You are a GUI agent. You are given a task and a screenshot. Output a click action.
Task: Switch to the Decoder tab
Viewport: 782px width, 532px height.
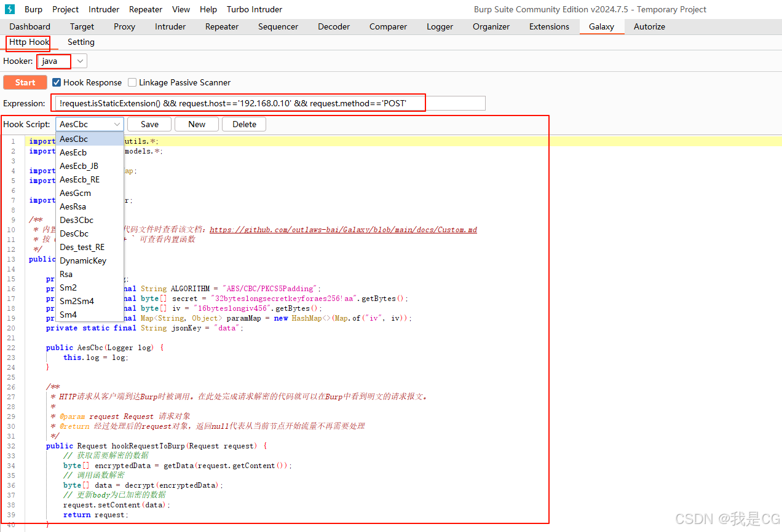[334, 26]
